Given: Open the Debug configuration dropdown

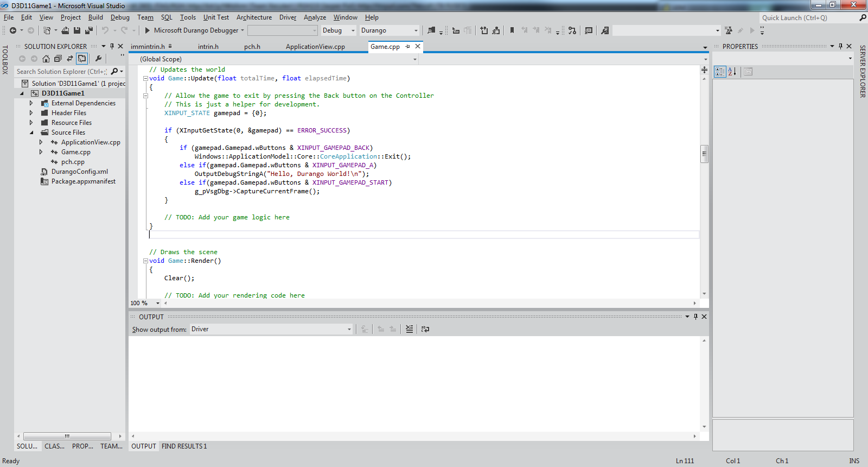Looking at the screenshot, I should point(338,30).
